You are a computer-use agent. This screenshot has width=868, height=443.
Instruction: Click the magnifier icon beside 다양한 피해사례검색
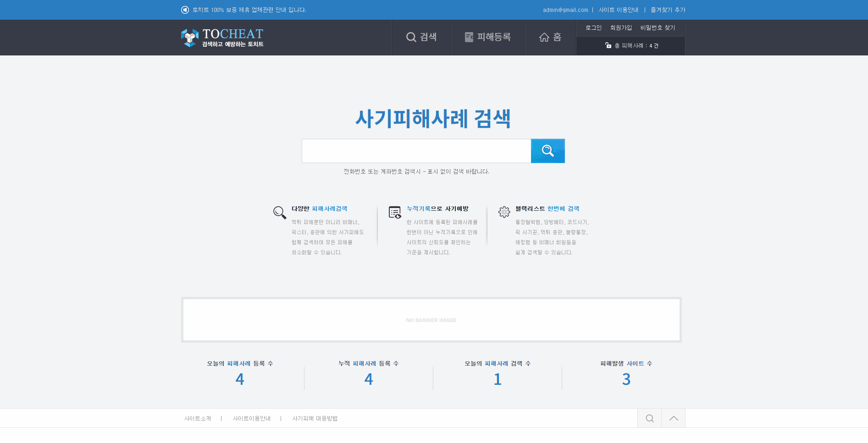pos(280,213)
